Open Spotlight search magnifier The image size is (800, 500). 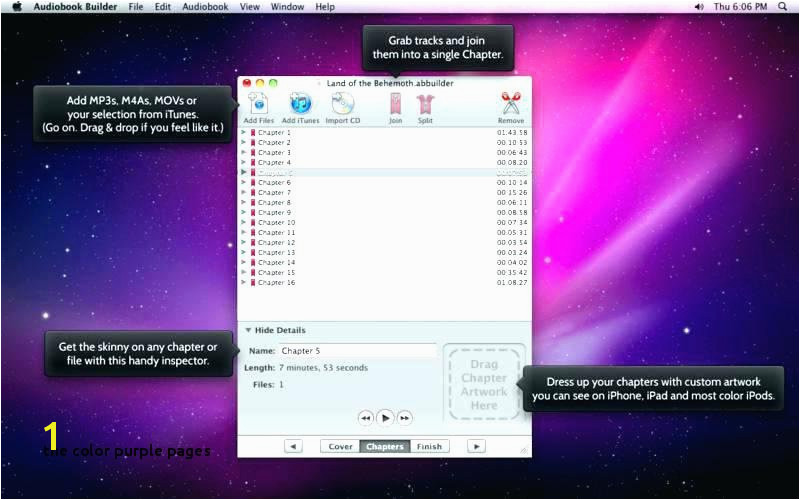tap(782, 7)
